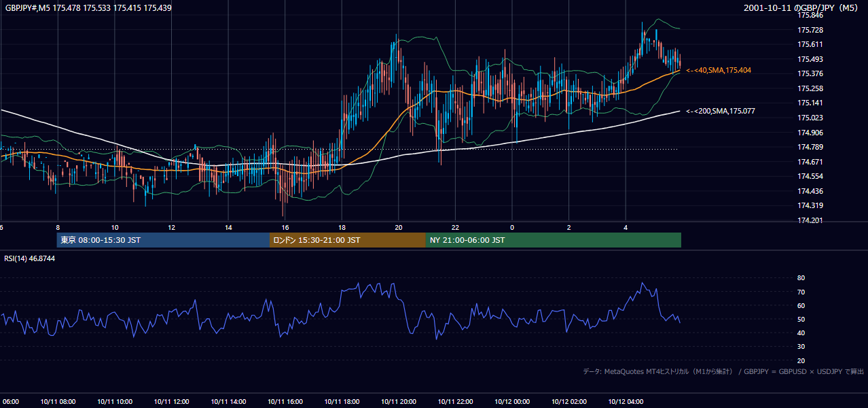Click price axis value 175.376
The image size is (868, 408).
[810, 73]
